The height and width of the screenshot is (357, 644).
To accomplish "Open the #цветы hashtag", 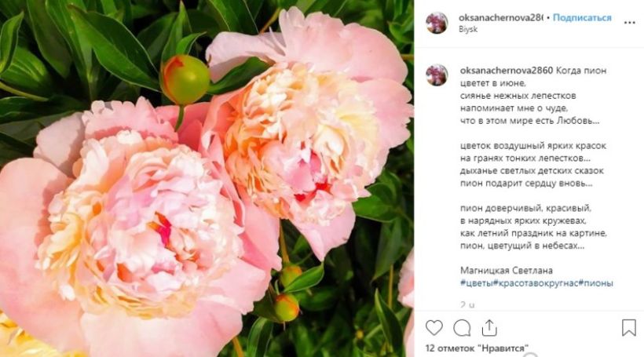I will pos(477,283).
